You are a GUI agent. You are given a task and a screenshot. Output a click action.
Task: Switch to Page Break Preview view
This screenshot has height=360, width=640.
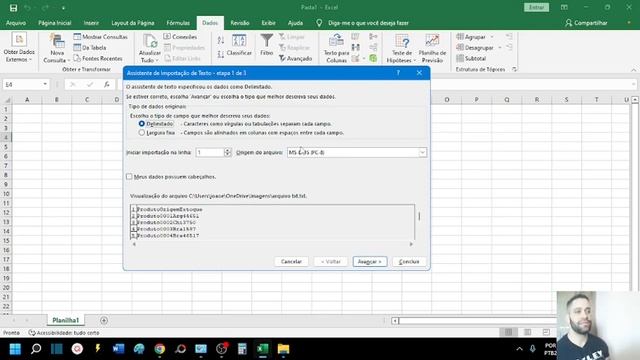point(546,332)
